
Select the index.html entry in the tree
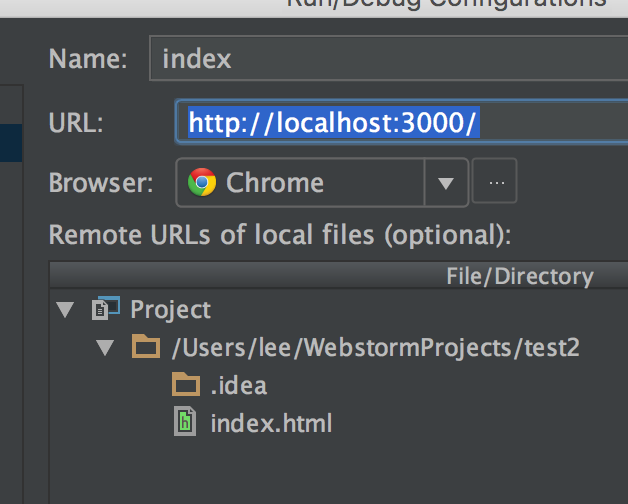[271, 423]
